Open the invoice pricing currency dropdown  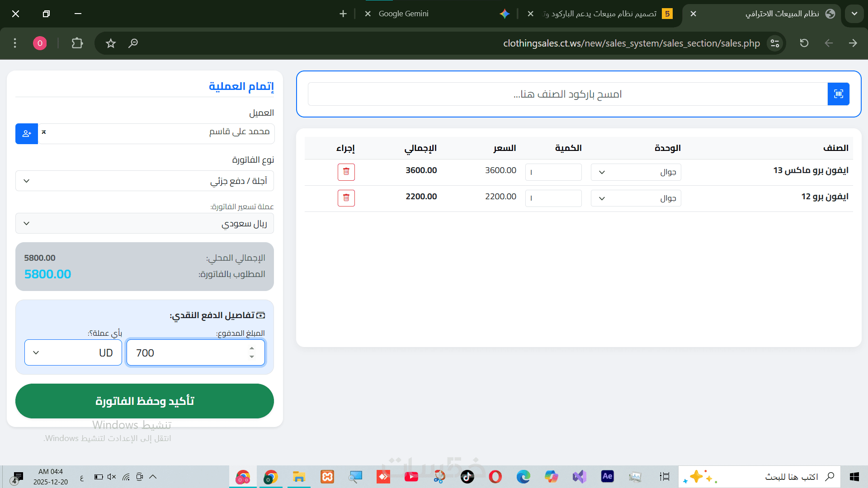click(x=145, y=223)
